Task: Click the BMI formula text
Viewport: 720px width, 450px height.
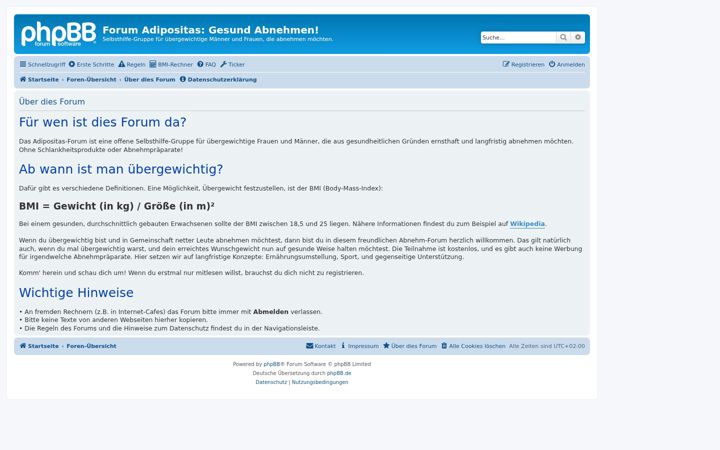Action: 117,206
